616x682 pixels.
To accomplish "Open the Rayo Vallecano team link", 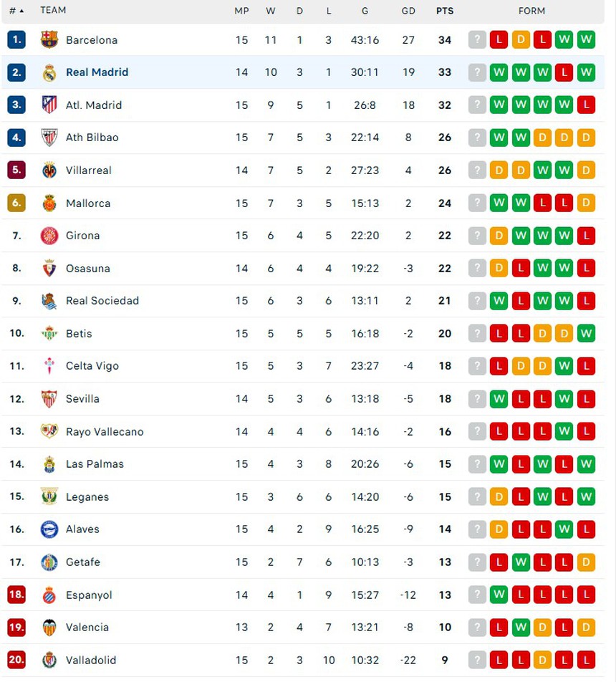I will click(x=105, y=432).
